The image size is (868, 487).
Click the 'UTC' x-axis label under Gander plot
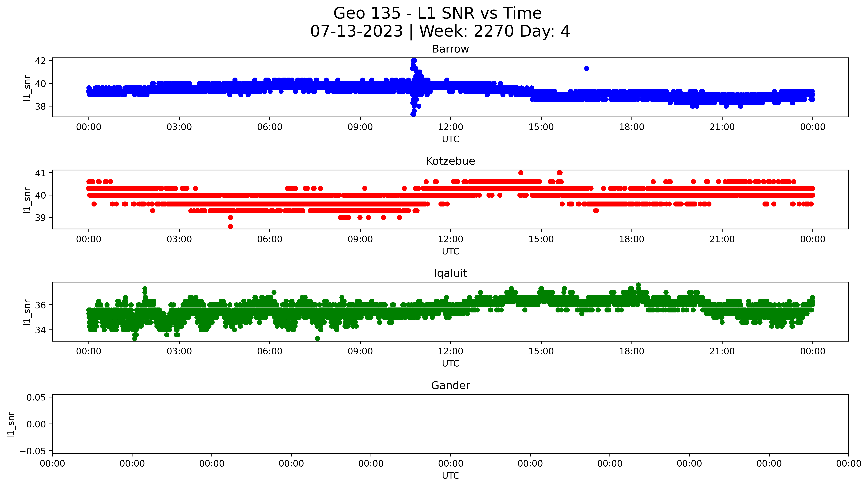click(451, 476)
